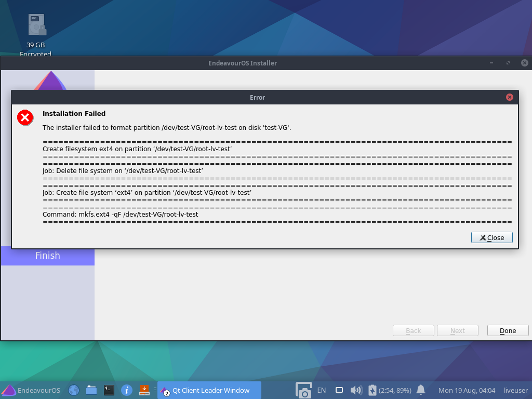Viewport: 532px width, 399px height.
Task: Click the display icon in system tray
Action: click(339, 390)
